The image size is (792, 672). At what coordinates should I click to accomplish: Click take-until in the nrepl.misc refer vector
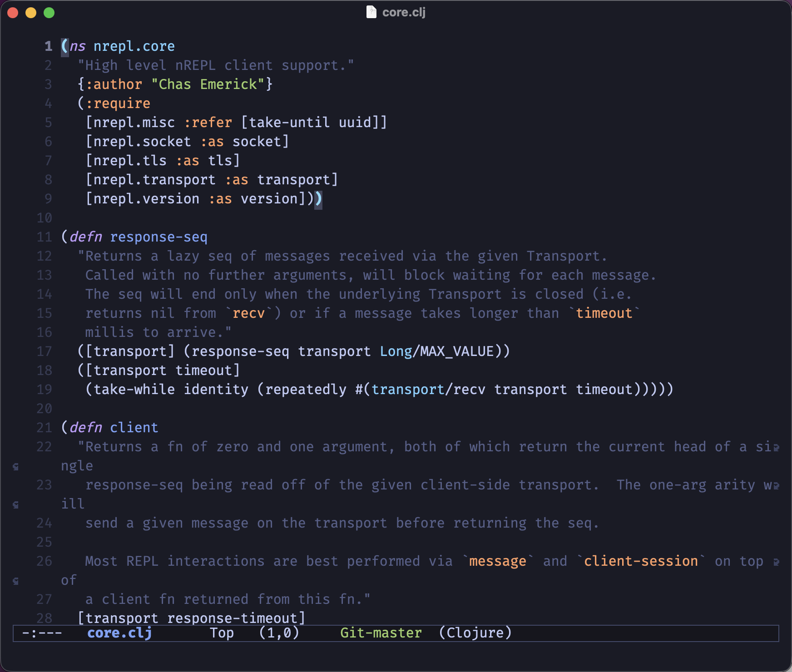[289, 123]
